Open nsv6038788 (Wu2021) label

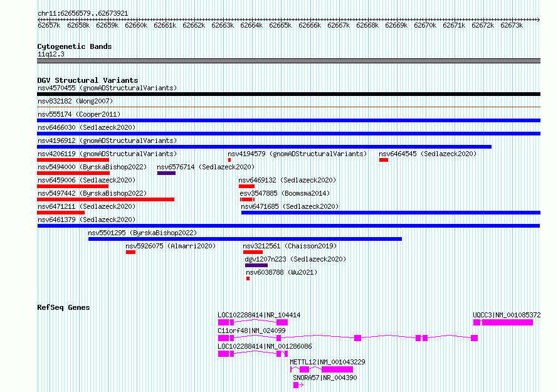[282, 272]
